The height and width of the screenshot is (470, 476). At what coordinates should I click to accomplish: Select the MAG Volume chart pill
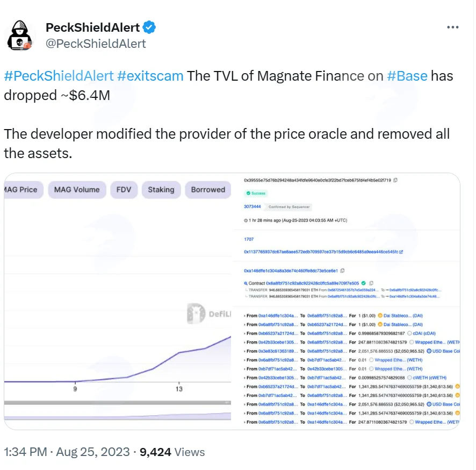point(77,190)
